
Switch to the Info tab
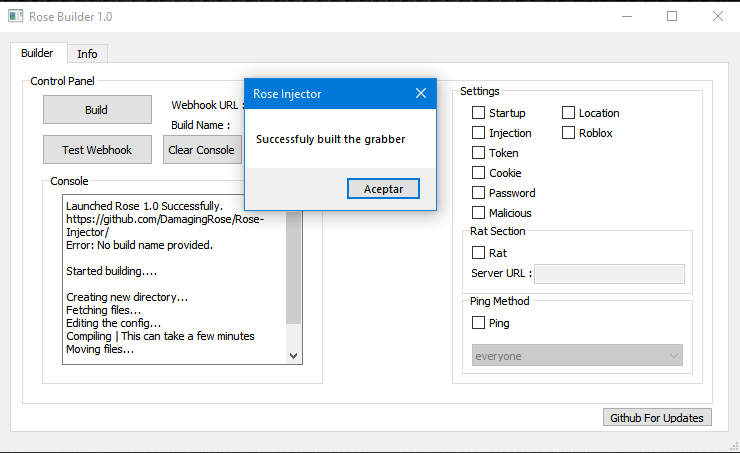click(x=87, y=54)
